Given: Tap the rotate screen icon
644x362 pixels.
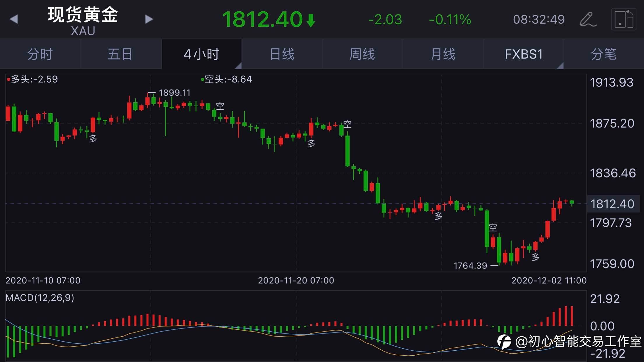Looking at the screenshot, I should 624,19.
